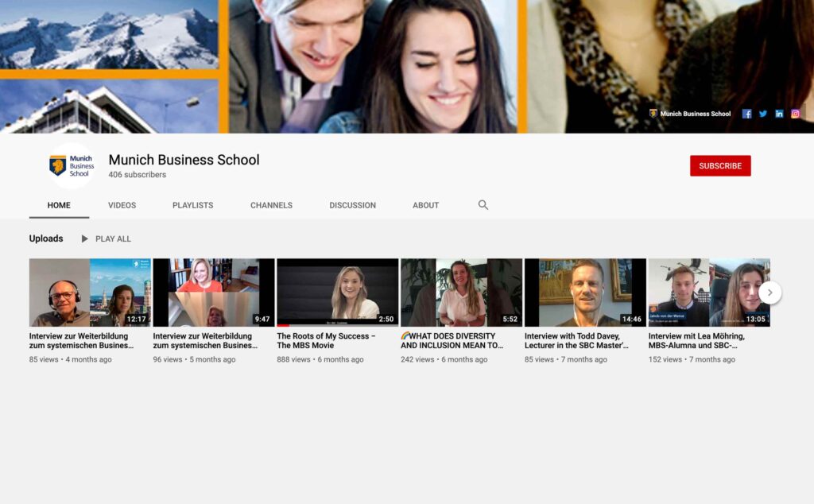The width and height of the screenshot is (814, 504).
Task: Show the About tab
Action: point(426,206)
